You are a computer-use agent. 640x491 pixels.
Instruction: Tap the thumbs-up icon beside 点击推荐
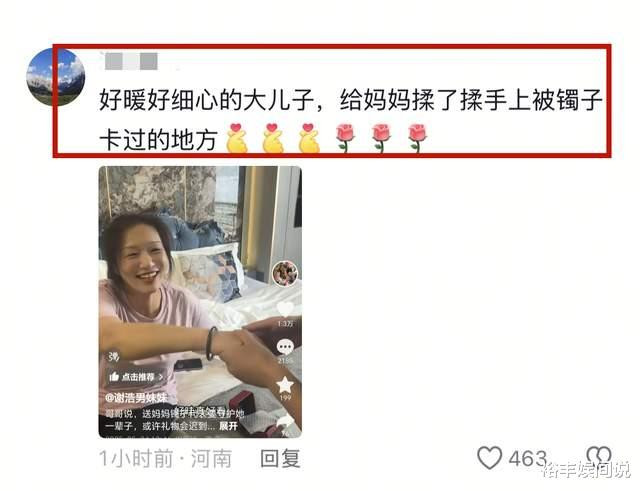tap(114, 376)
